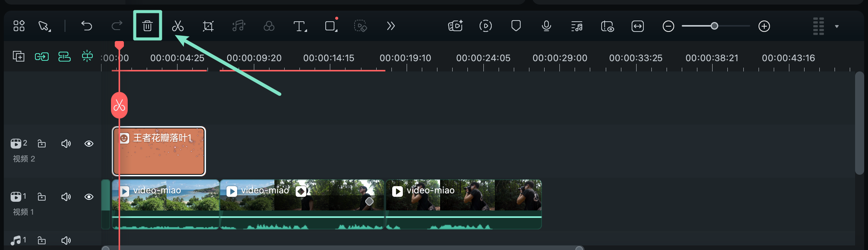Zoom in the timeline with plus button

[764, 26]
